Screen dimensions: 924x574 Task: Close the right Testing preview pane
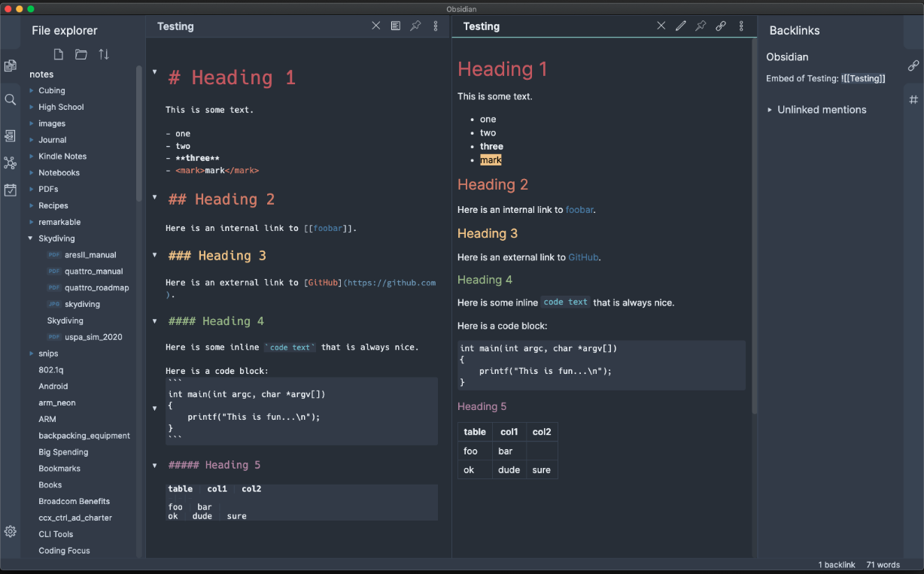click(x=661, y=26)
